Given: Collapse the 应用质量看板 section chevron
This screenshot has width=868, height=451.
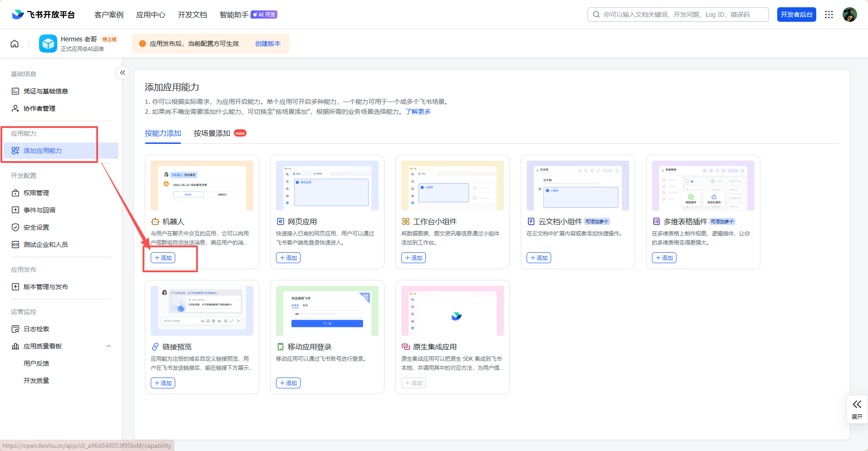Looking at the screenshot, I should (x=108, y=346).
